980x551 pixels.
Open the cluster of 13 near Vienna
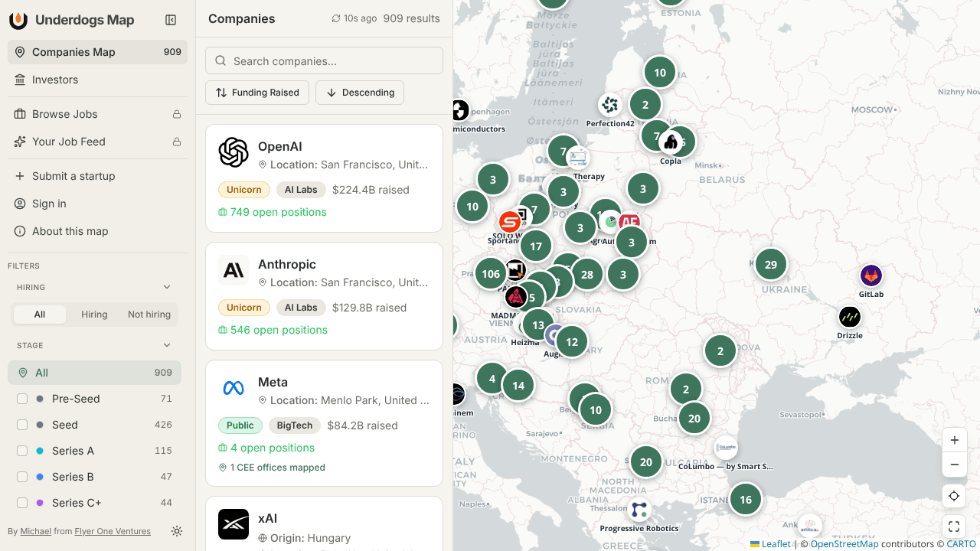(x=538, y=325)
